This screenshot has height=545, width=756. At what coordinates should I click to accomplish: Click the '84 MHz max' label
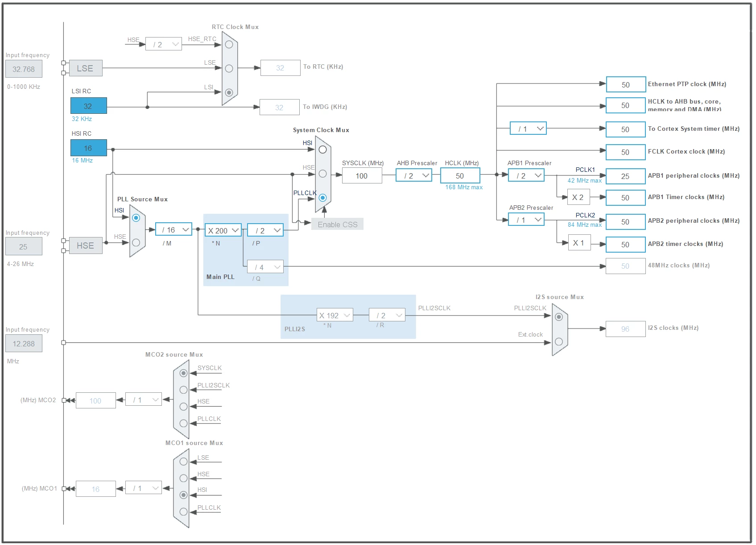(585, 225)
